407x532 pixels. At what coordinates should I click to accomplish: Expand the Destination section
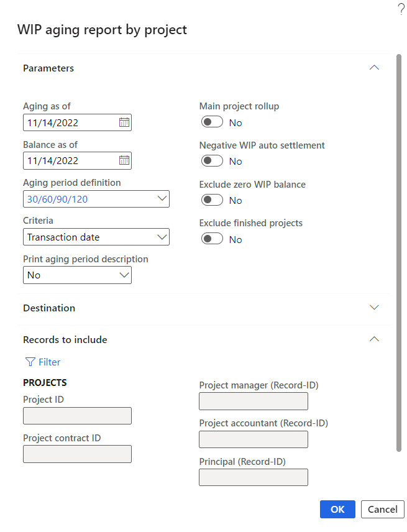coord(374,308)
